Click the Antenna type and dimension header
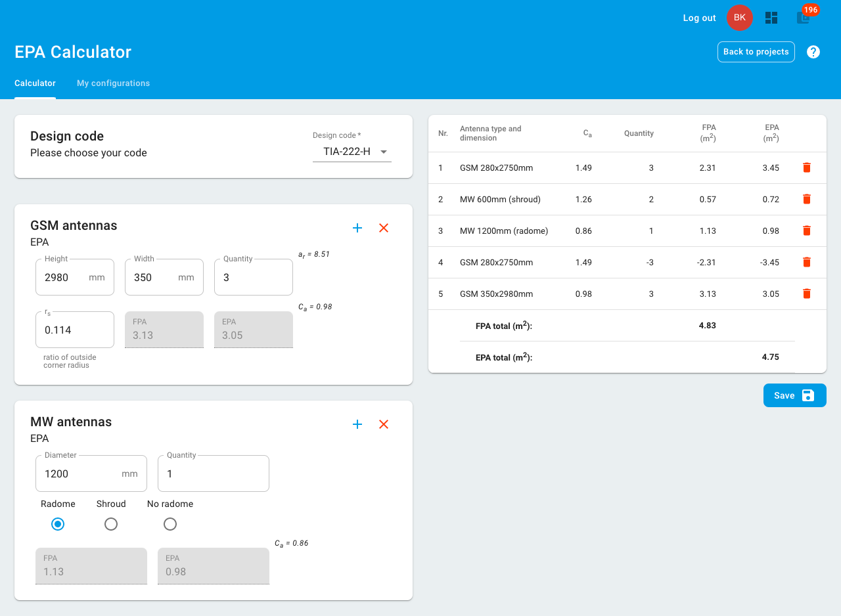 pos(491,133)
